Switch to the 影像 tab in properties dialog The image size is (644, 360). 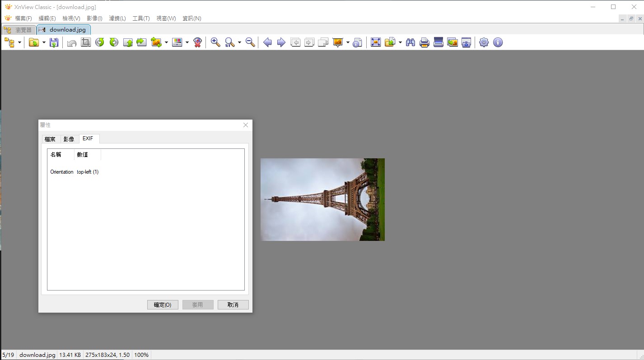[69, 139]
